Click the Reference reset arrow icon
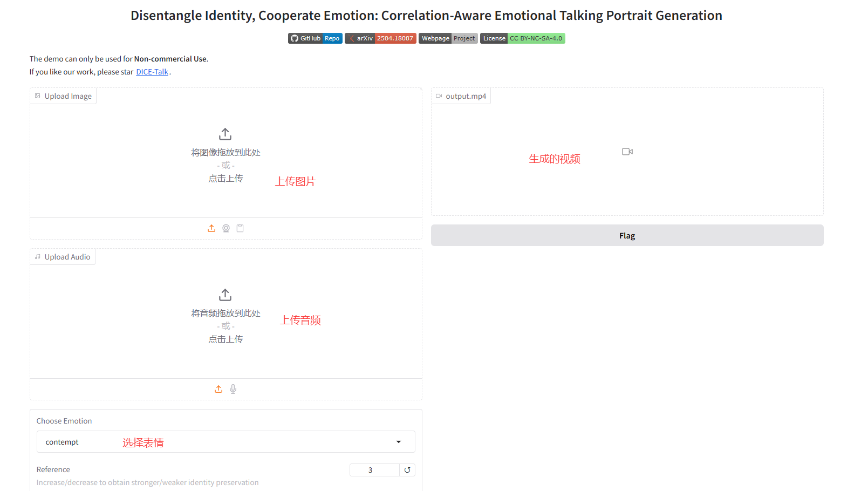This screenshot has width=868, height=491. pos(407,470)
